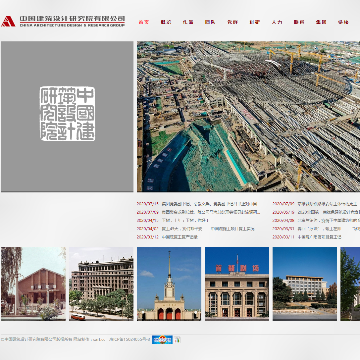Open the third navigation menu item

tap(188, 22)
